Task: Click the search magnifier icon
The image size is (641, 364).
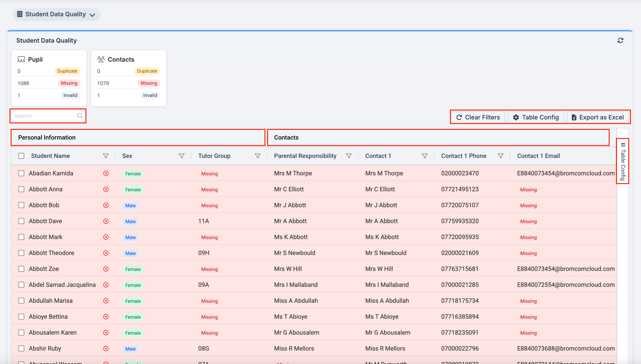Action: (80, 116)
